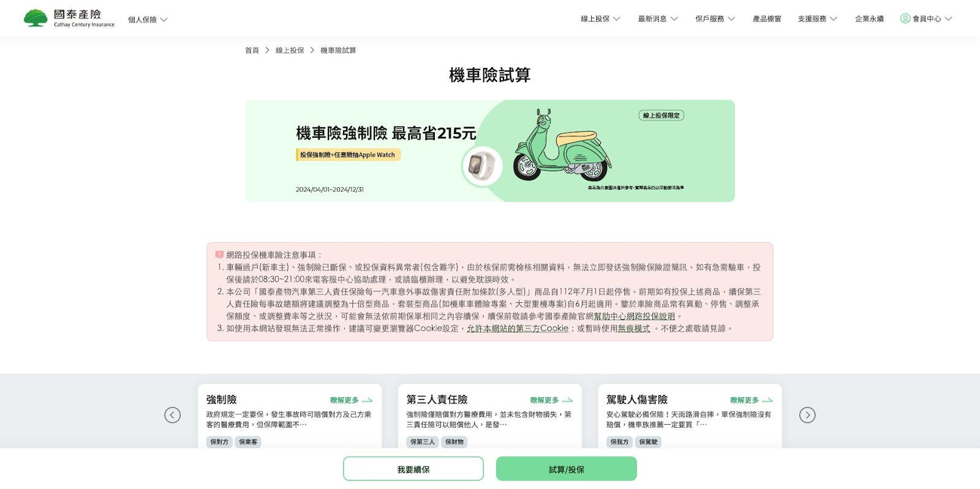Expand the 線上投保 navigation menu

click(600, 19)
